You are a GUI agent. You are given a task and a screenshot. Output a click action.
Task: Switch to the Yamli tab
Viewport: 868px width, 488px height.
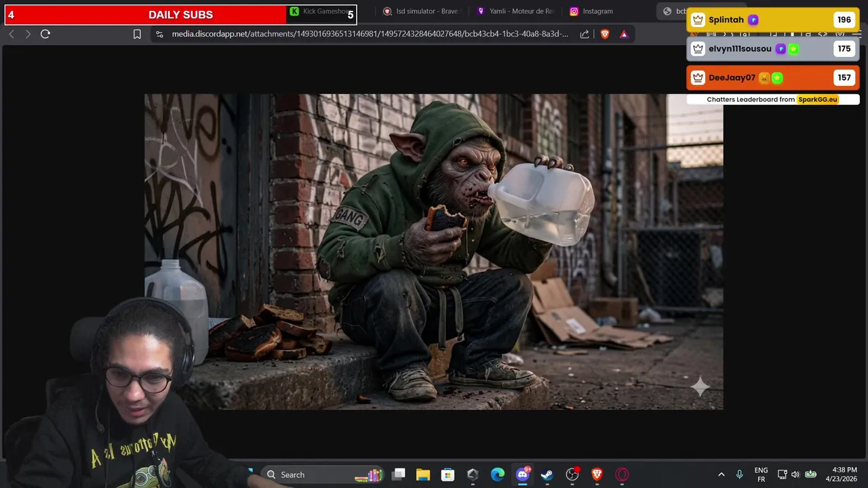(516, 12)
